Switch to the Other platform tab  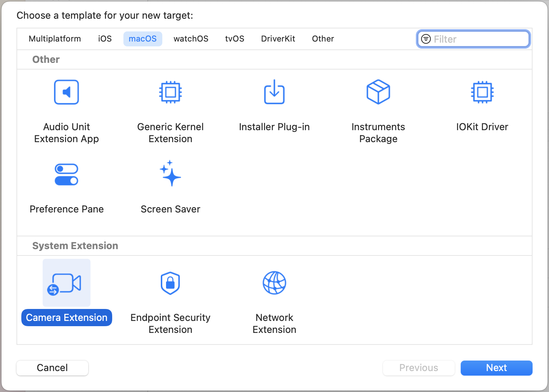tap(323, 39)
